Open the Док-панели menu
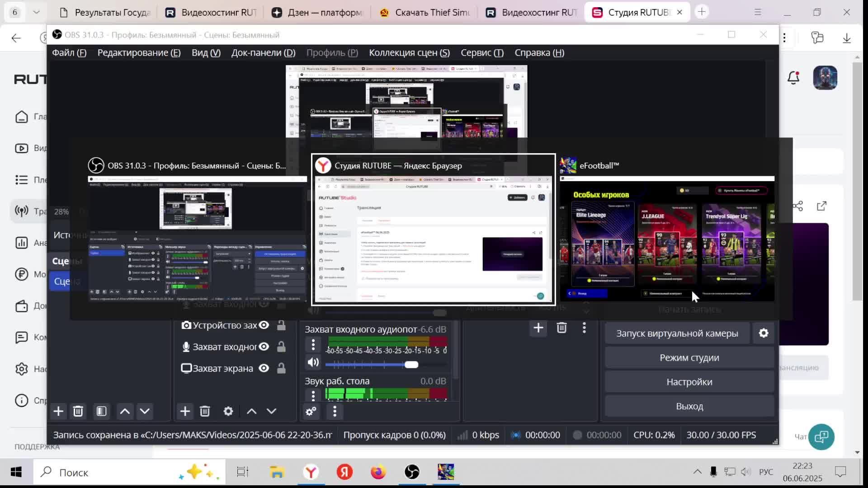The width and height of the screenshot is (868, 488). (263, 53)
